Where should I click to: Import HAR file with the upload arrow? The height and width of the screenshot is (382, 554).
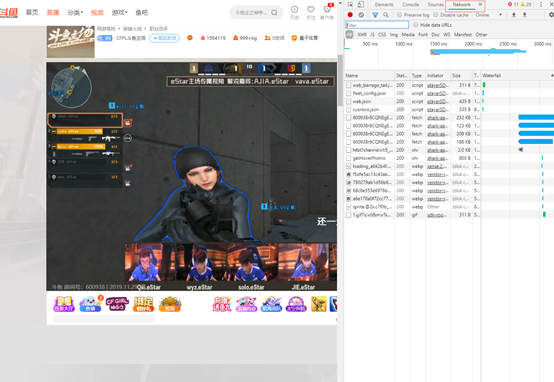(514, 15)
